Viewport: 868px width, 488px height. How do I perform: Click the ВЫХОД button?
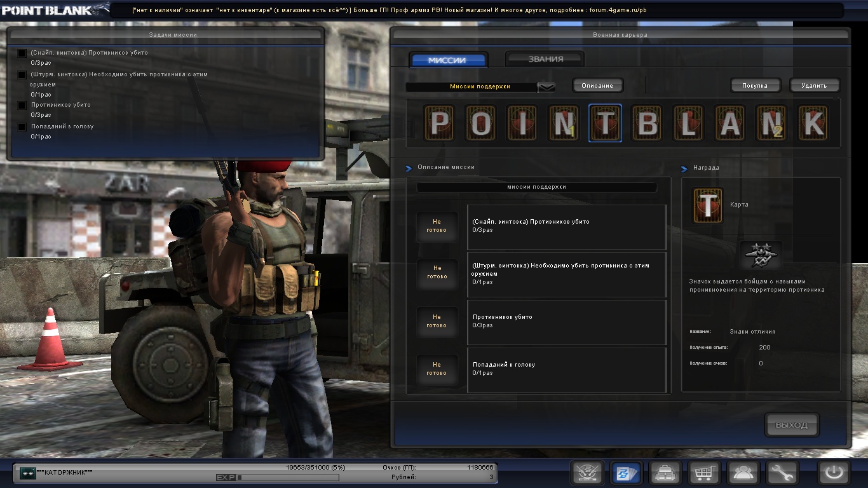point(792,425)
